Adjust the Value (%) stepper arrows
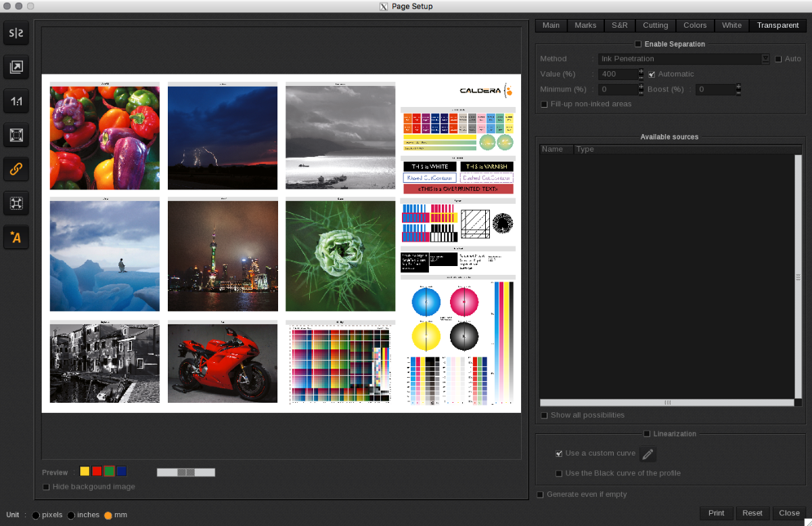This screenshot has height=526, width=812. (x=640, y=74)
